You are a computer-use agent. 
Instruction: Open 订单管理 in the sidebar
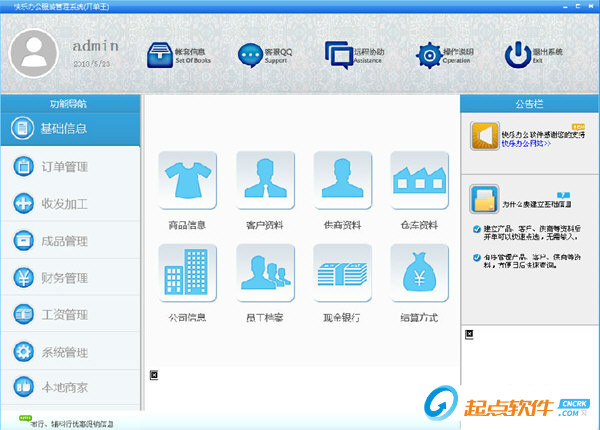[x=70, y=167]
